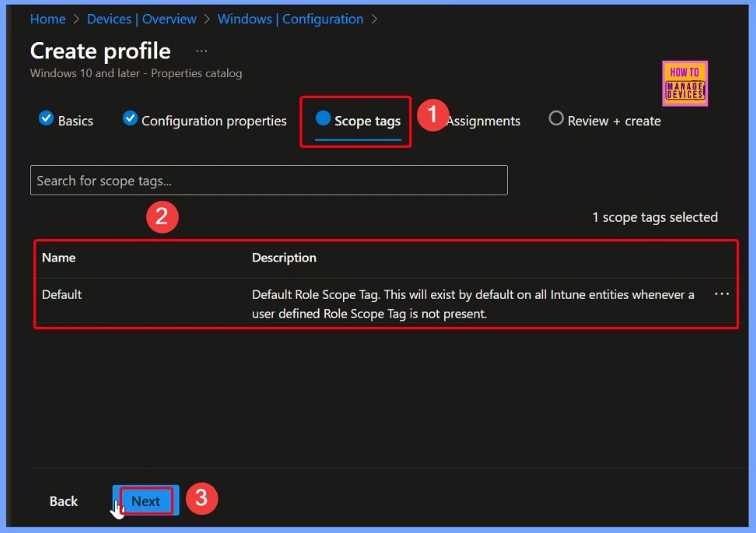
Task: Open the Home breadcrumb link
Action: (47, 19)
